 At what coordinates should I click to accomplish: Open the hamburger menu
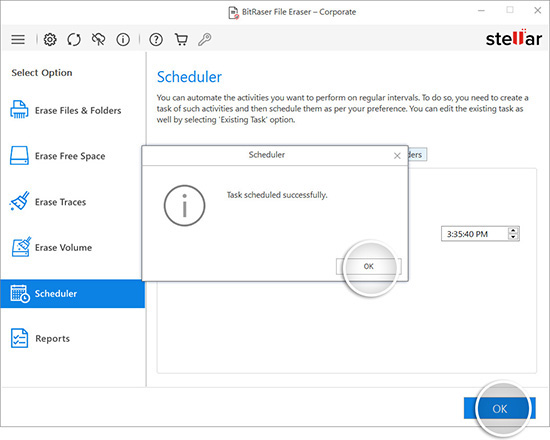(x=18, y=39)
